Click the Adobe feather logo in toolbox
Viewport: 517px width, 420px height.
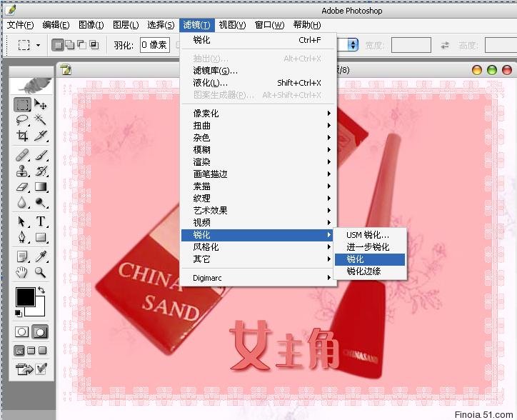click(x=31, y=86)
